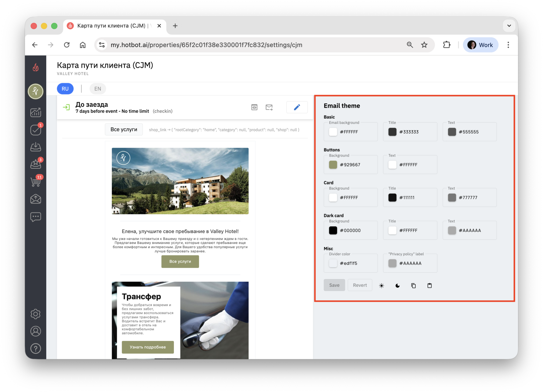
Task: Open the Work profile button
Action: click(481, 45)
